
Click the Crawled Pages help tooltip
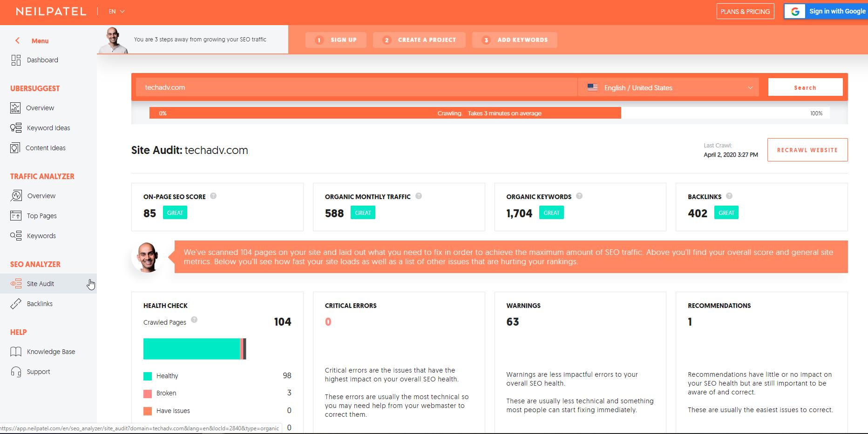pos(195,320)
